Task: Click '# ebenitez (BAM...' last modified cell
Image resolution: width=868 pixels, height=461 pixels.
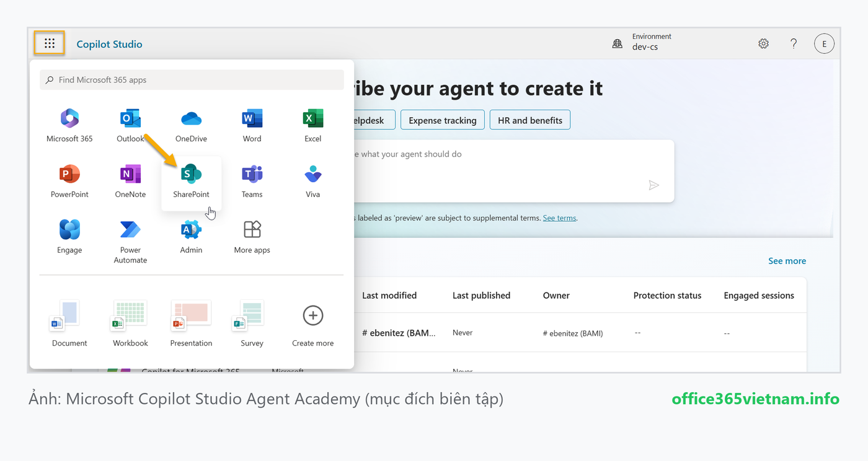Action: tap(399, 333)
